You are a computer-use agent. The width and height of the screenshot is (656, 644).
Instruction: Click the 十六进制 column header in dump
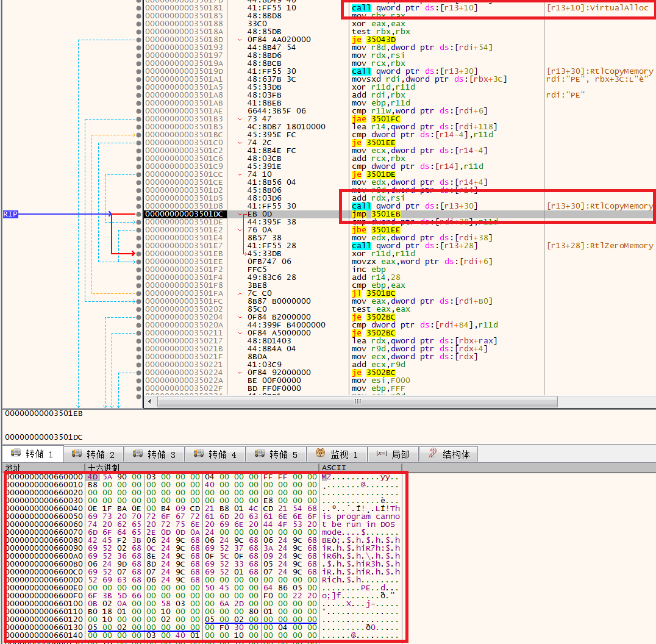pos(105,468)
